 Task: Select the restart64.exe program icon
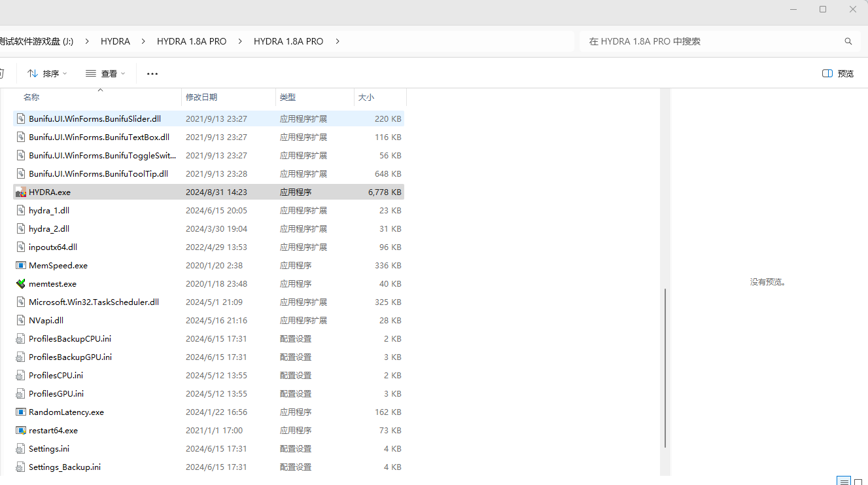(x=21, y=431)
